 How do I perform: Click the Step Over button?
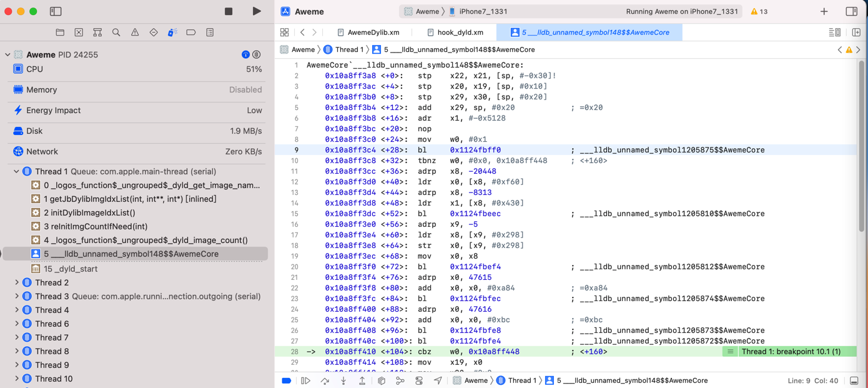325,381
